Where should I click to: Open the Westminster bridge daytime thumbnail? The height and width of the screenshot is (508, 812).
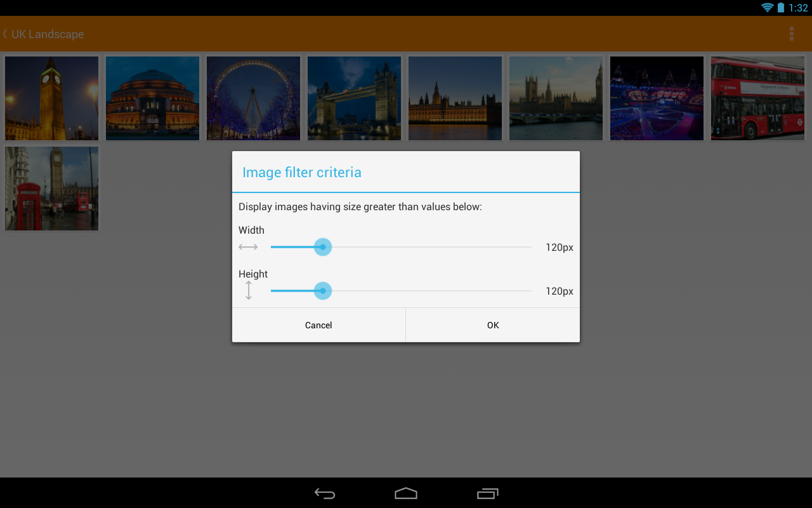(556, 98)
